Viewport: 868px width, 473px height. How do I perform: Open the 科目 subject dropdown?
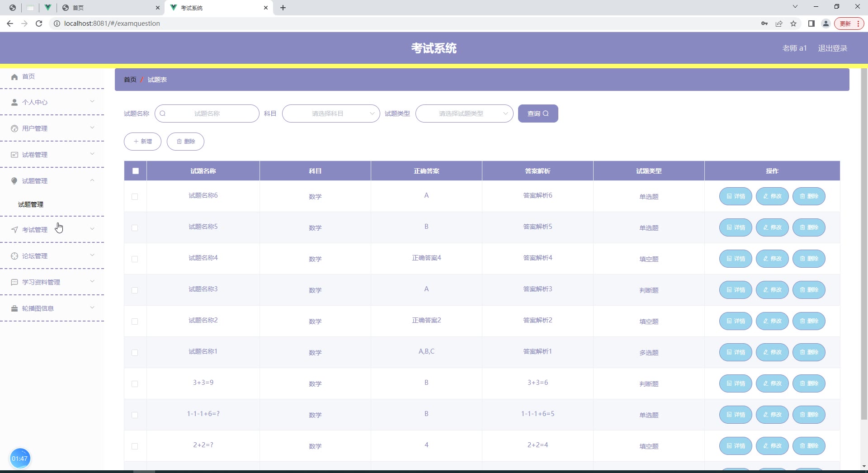330,114
